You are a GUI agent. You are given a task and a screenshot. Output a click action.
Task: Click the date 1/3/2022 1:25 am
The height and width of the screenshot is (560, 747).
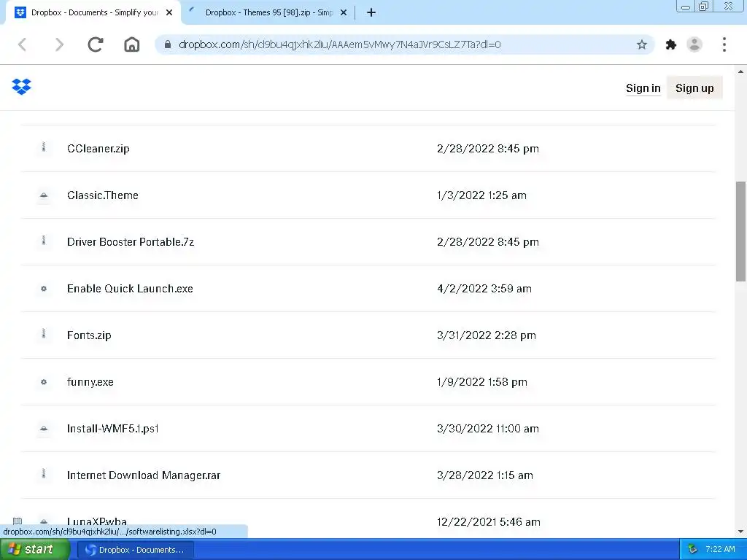(x=481, y=195)
